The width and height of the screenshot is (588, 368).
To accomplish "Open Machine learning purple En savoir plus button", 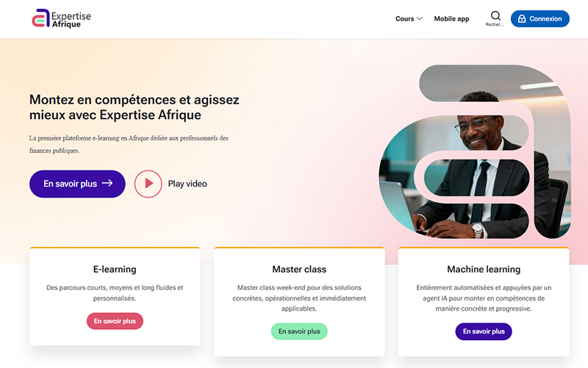I will pyautogui.click(x=484, y=331).
